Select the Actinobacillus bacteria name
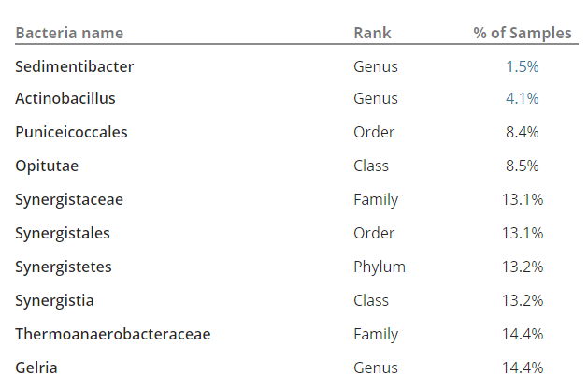Screen dimensions: 588x390 coord(65,98)
